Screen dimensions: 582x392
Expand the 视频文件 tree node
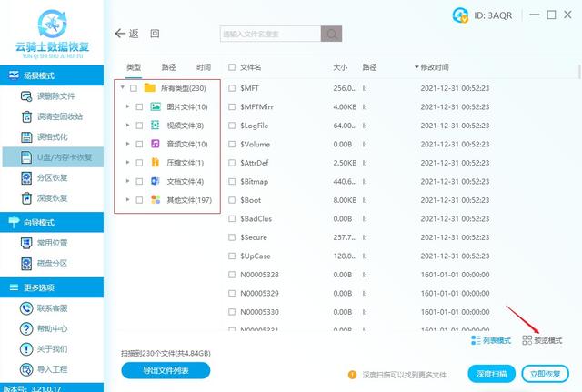127,126
